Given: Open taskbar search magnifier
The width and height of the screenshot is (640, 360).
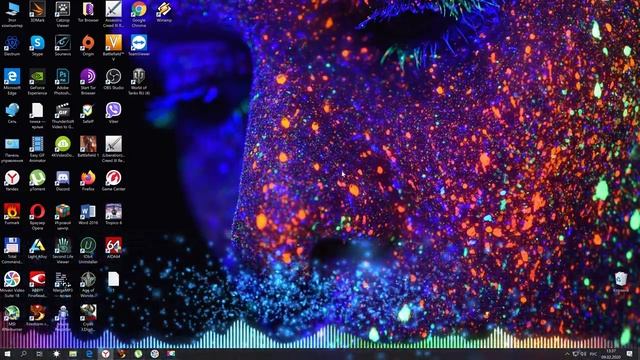Looking at the screenshot, I should click(23, 354).
